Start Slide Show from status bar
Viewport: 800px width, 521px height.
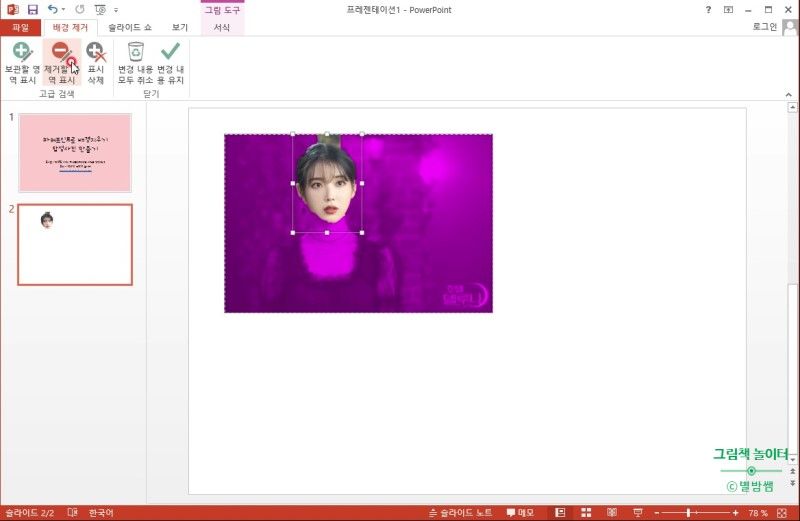638,513
